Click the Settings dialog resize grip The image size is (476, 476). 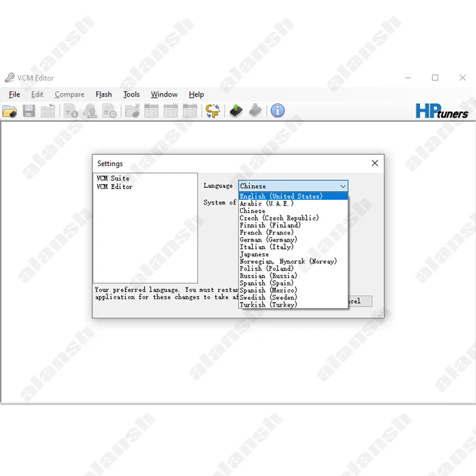(380, 315)
